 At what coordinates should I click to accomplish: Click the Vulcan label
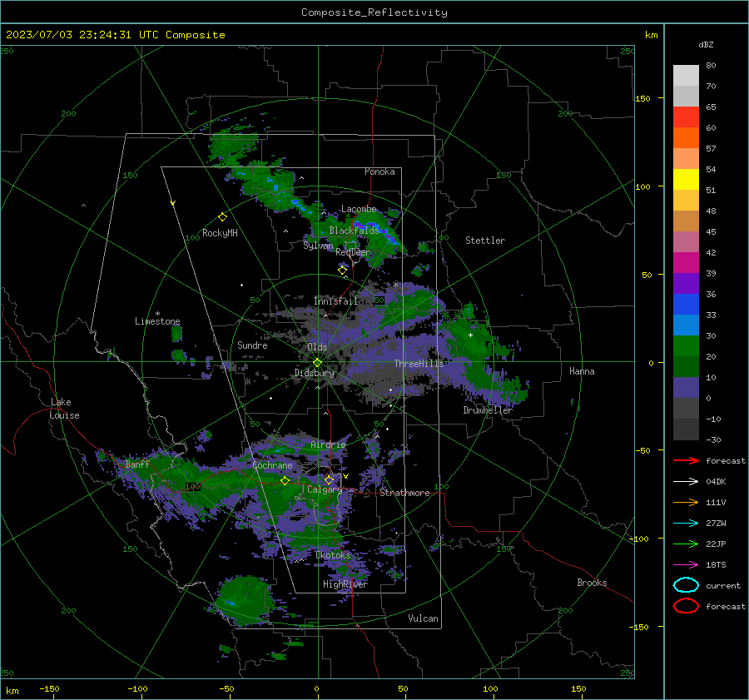(x=423, y=618)
